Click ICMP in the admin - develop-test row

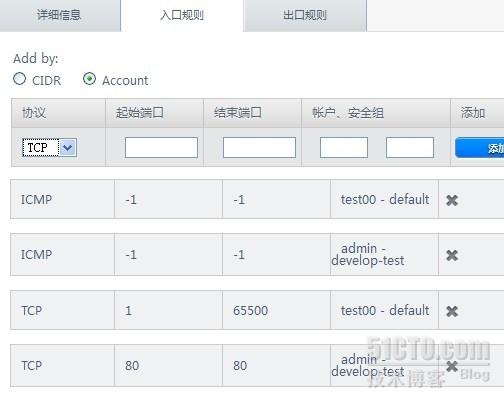(36, 255)
